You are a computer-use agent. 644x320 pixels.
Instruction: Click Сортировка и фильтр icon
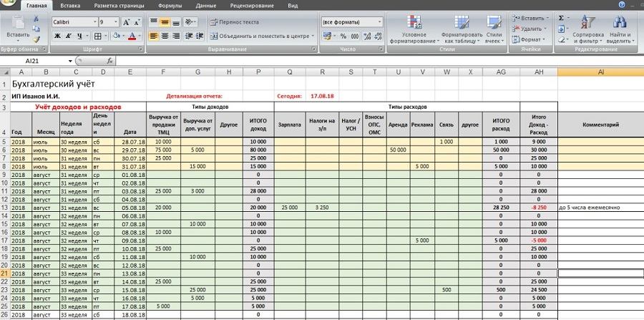(x=588, y=29)
